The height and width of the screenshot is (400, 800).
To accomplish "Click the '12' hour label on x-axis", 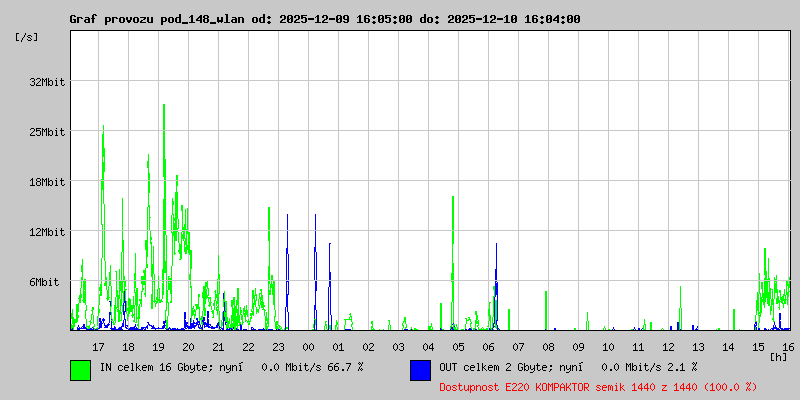I will pyautogui.click(x=668, y=347).
